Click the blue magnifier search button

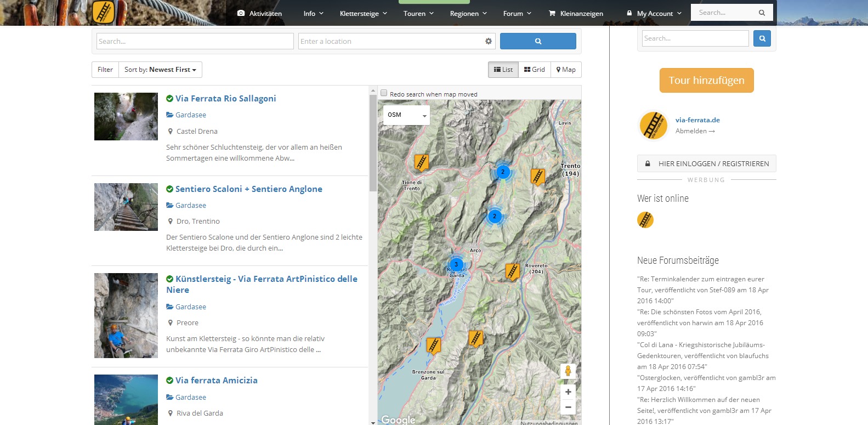tap(538, 42)
